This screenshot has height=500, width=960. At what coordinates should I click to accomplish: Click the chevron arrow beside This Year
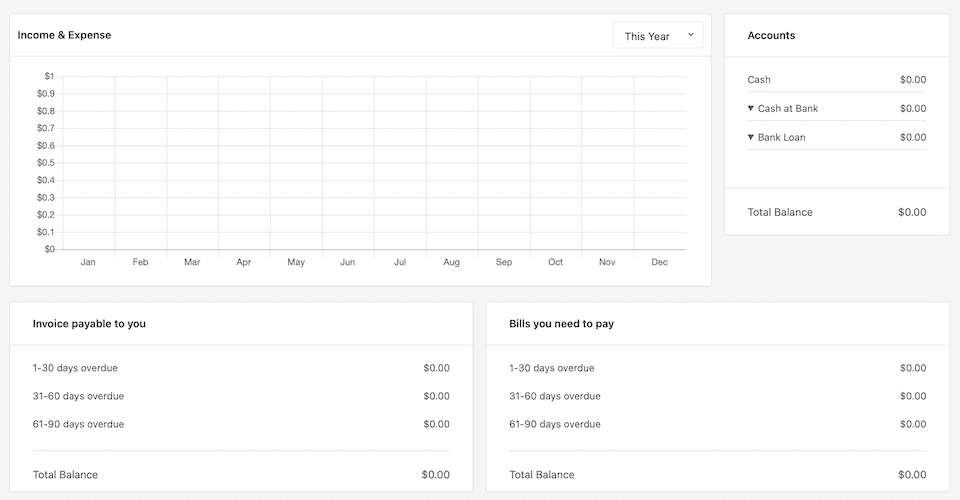tap(690, 35)
